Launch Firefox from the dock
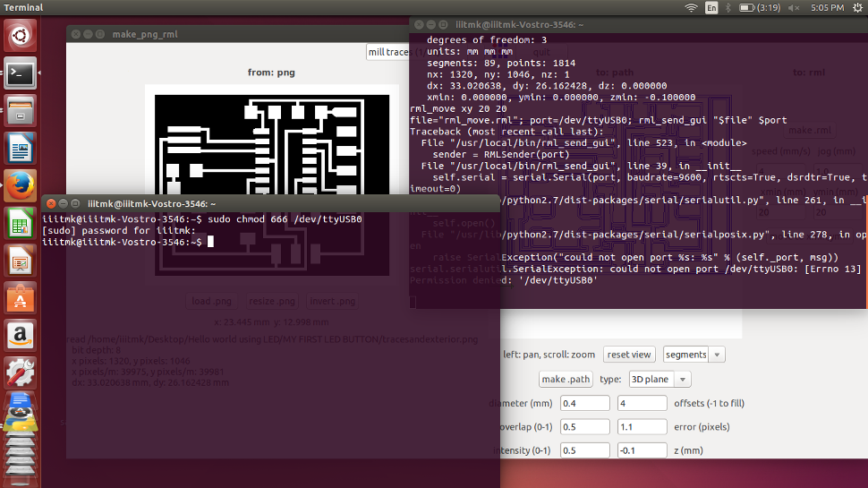The width and height of the screenshot is (868, 488). [21, 185]
